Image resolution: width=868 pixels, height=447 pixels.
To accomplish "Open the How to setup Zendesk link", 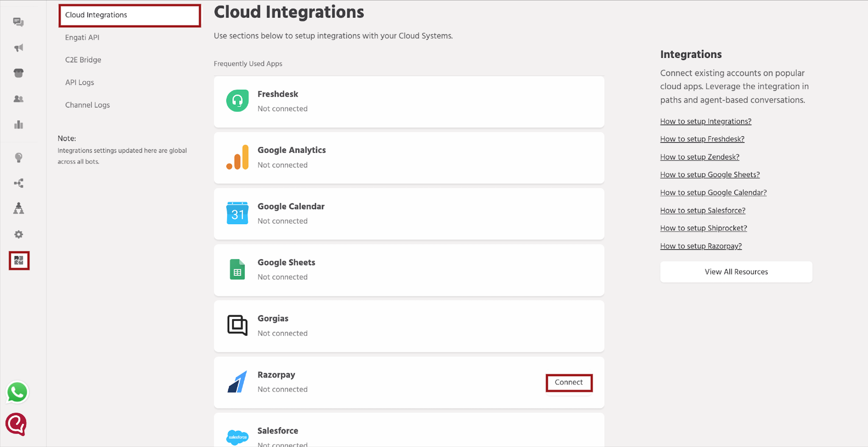I will point(699,157).
